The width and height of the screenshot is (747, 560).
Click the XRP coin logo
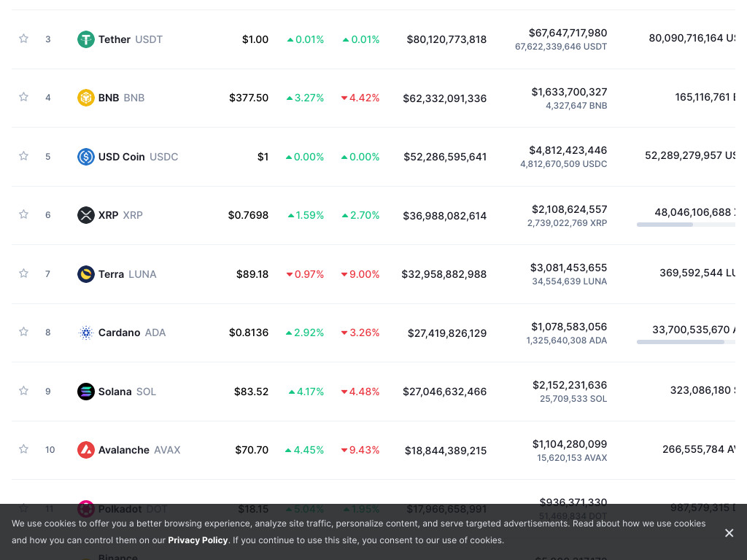(86, 215)
